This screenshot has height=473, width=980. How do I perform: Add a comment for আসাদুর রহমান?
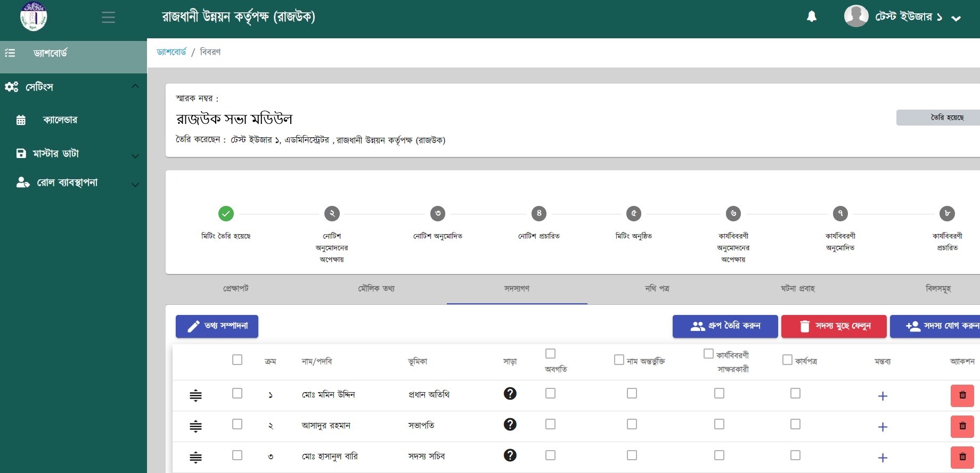(x=883, y=427)
